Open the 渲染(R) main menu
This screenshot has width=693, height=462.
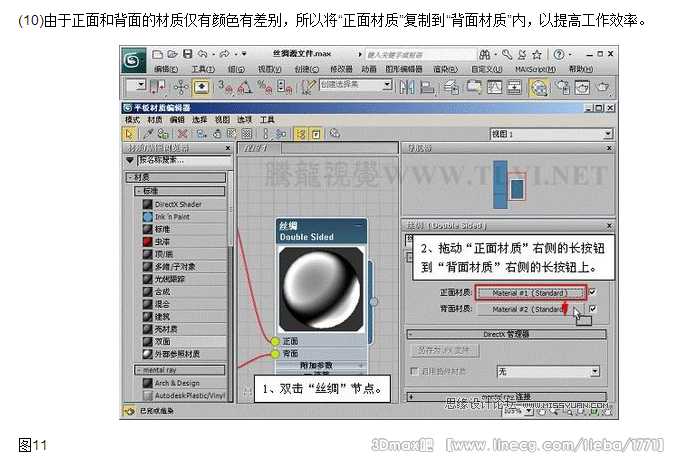[446, 69]
